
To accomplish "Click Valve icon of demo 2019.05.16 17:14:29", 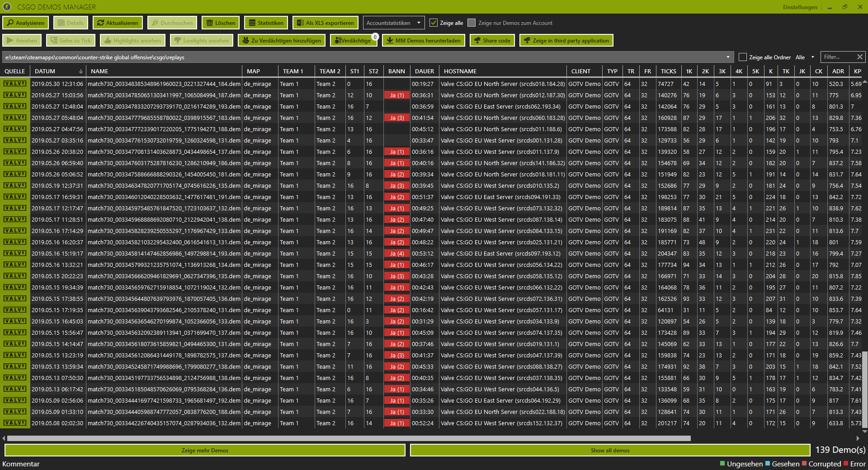I will click(15, 231).
